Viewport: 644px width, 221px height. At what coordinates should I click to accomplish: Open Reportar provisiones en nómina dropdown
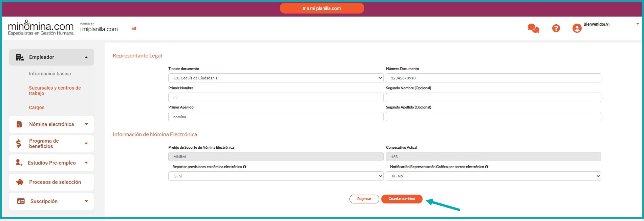276,176
